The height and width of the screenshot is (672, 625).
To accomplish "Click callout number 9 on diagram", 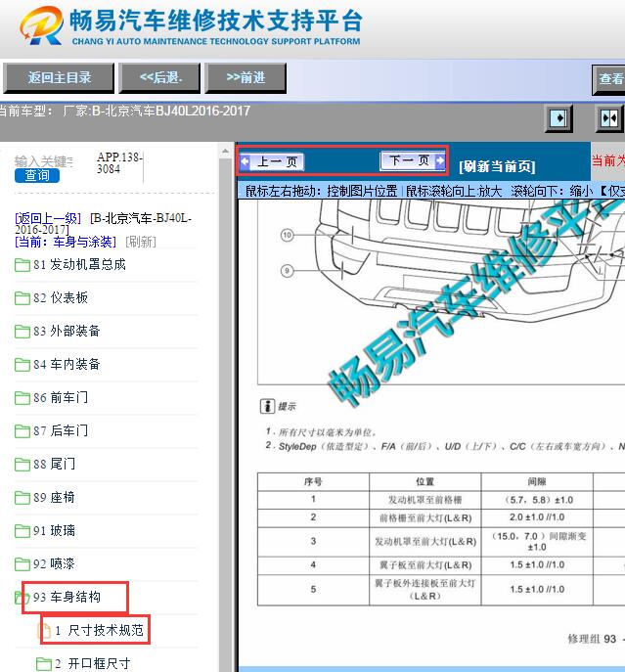I will point(288,270).
